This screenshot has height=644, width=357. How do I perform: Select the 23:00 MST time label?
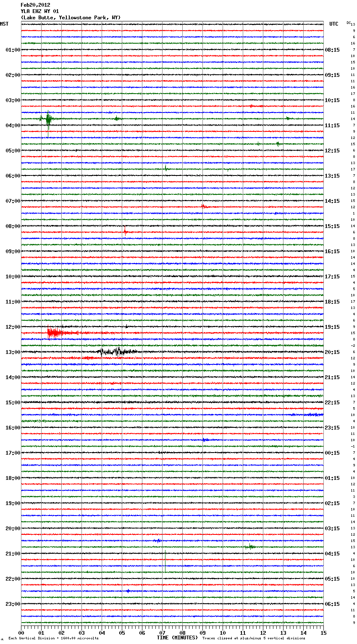[x=13, y=604]
